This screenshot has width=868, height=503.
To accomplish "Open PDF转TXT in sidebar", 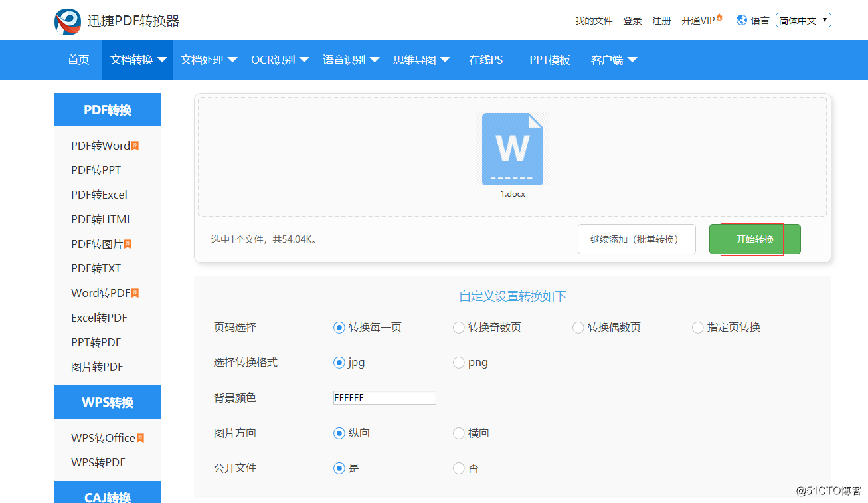I will (96, 268).
